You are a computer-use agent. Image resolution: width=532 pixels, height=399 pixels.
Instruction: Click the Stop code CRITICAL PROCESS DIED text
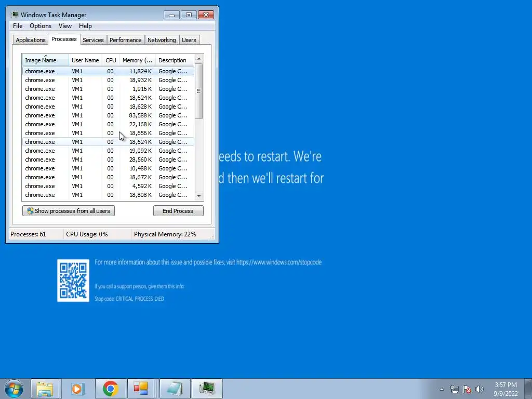(129, 299)
